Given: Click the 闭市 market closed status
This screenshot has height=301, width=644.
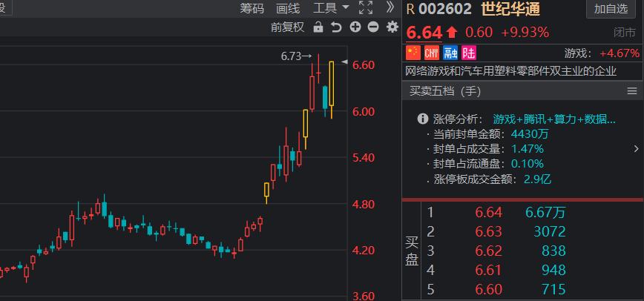Looking at the screenshot, I should click(x=624, y=33).
